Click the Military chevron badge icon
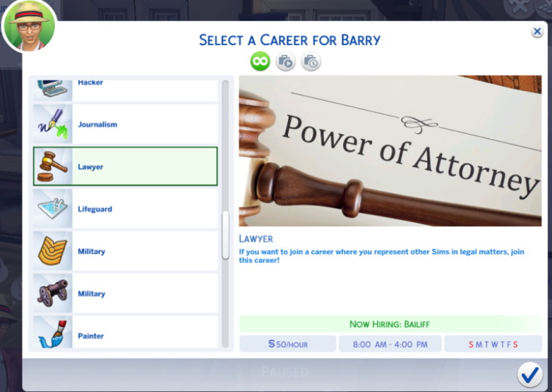The width and height of the screenshot is (552, 392). point(52,251)
